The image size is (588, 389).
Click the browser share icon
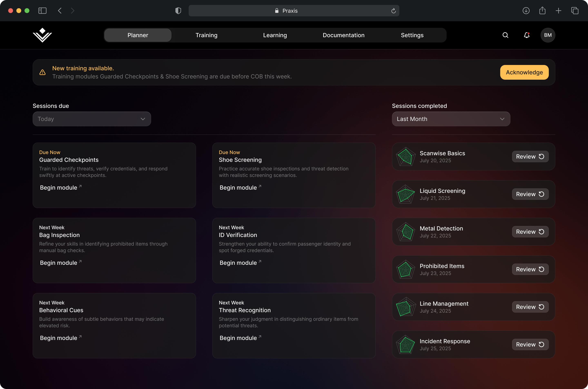(542, 11)
